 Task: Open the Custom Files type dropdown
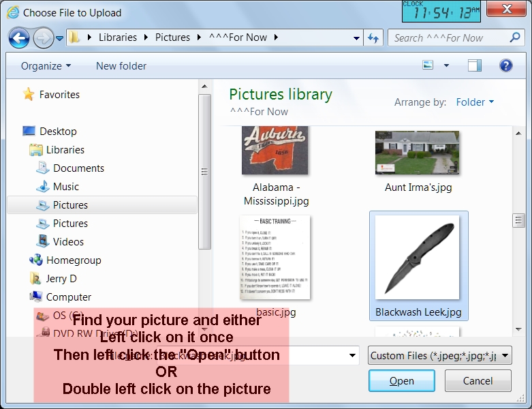point(440,355)
